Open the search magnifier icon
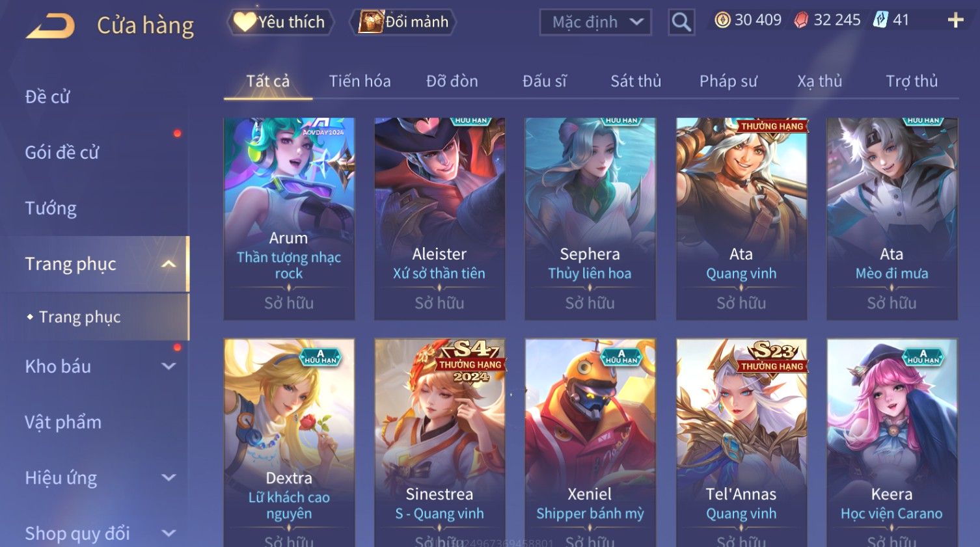The image size is (980, 547). (681, 22)
